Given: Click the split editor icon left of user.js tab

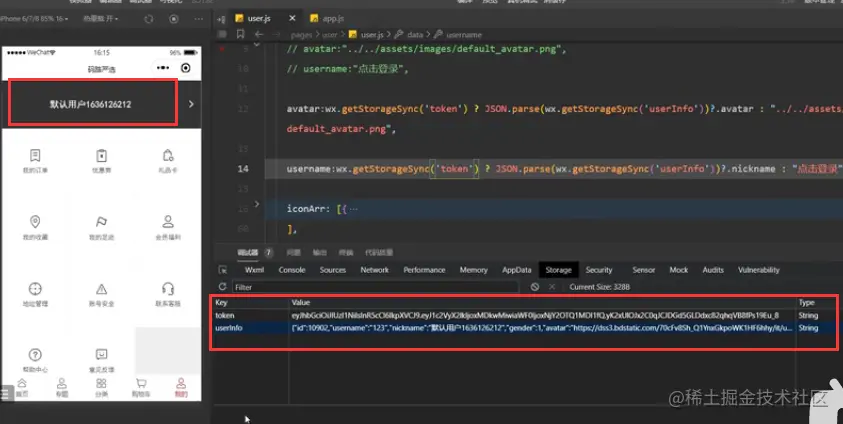Looking at the screenshot, I should pos(221,19).
